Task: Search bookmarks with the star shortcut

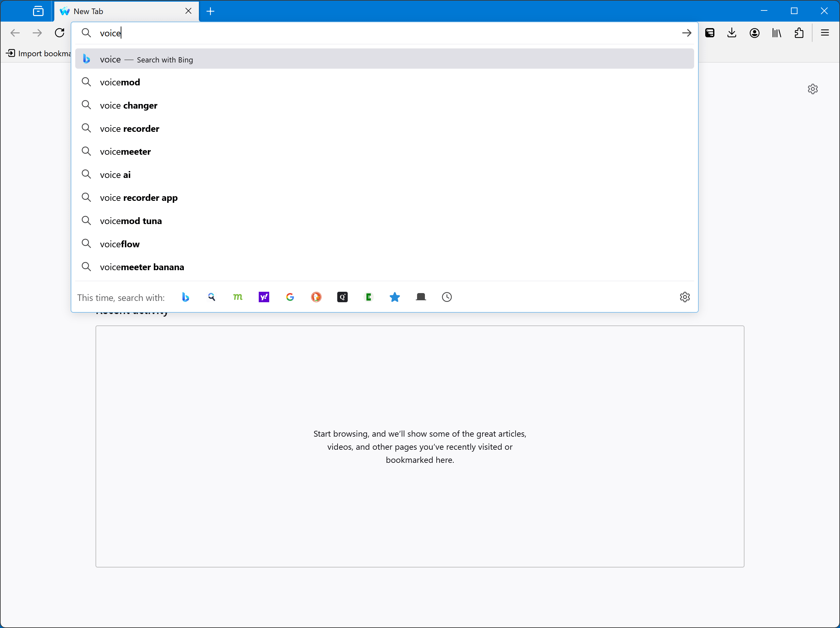Action: pos(395,297)
